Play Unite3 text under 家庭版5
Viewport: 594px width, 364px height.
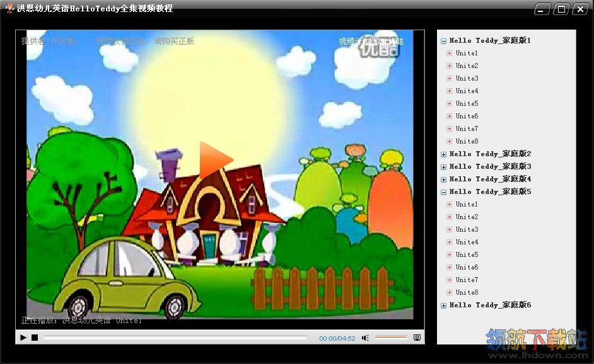coord(467,229)
